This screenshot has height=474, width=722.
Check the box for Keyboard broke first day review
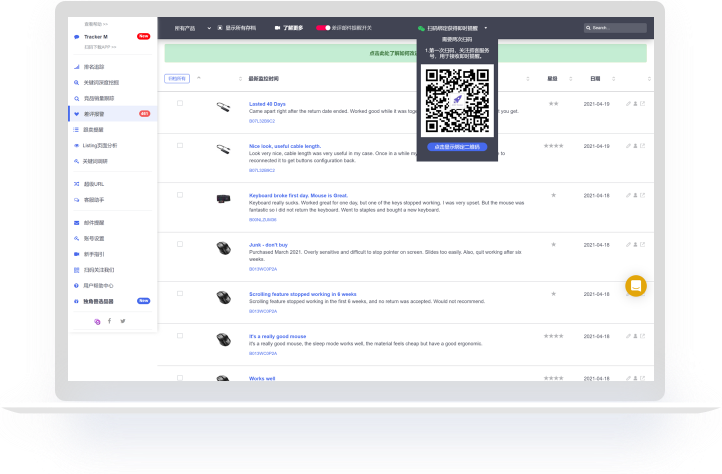[180, 195]
